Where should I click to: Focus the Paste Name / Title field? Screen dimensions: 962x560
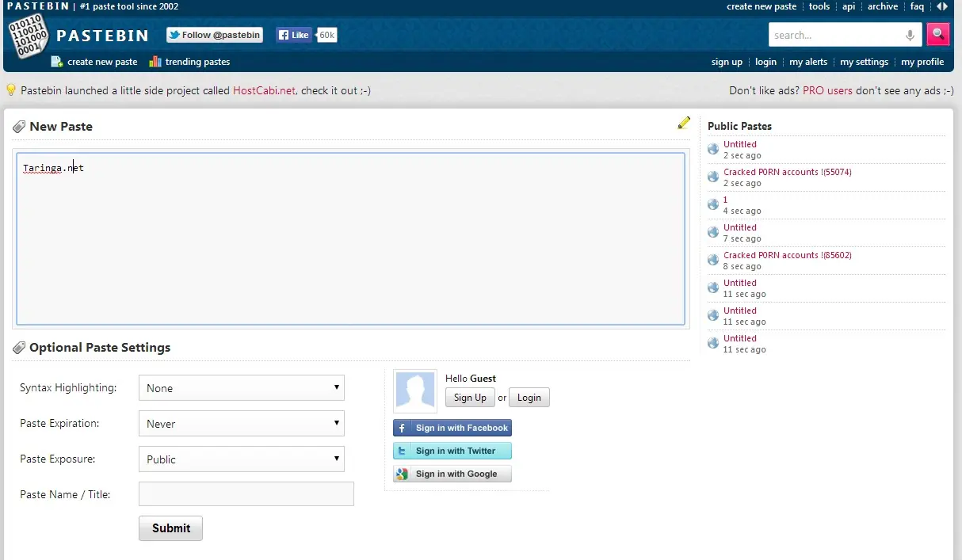246,494
